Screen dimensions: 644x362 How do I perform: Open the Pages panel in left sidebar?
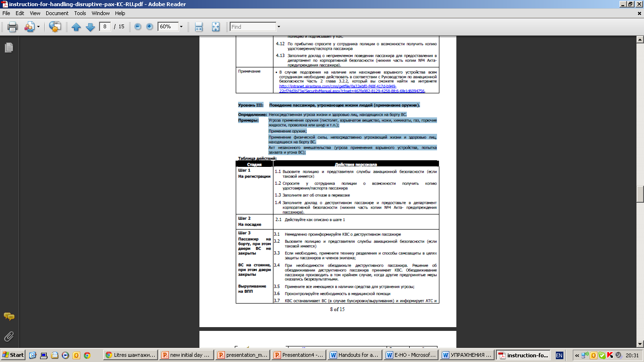(8, 48)
